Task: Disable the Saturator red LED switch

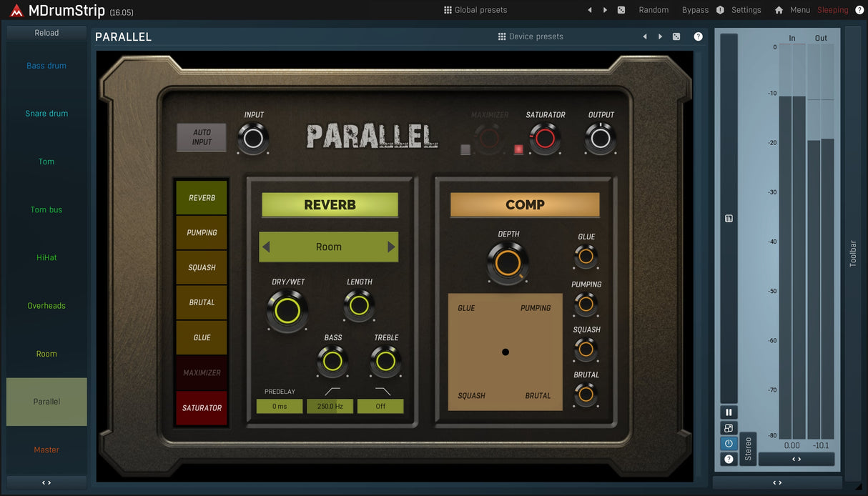Action: pos(518,149)
